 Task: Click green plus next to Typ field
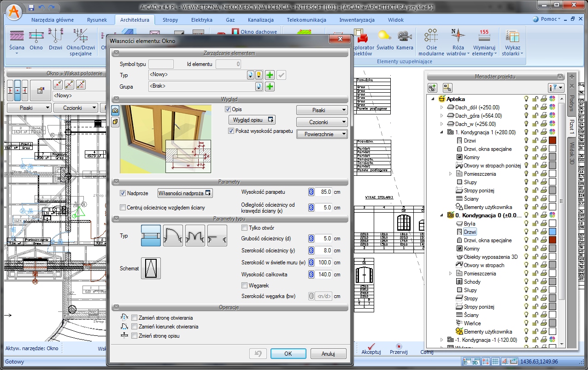[270, 75]
